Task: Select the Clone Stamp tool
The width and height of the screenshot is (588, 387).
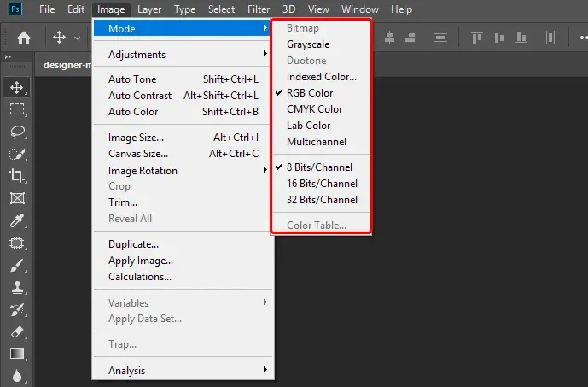Action: (17, 288)
